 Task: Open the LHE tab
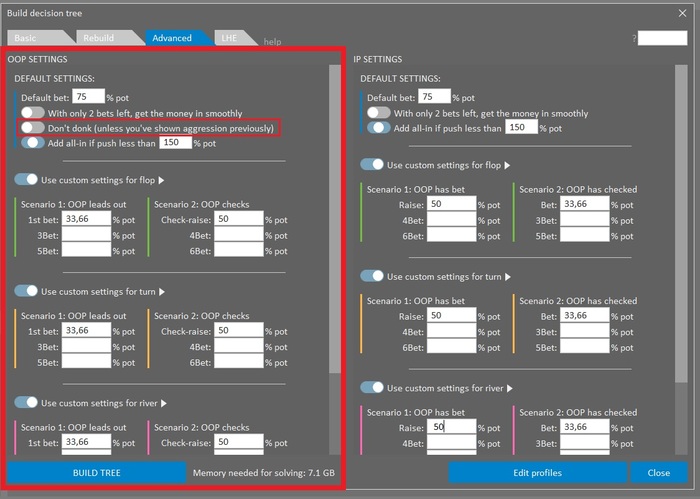pos(233,38)
